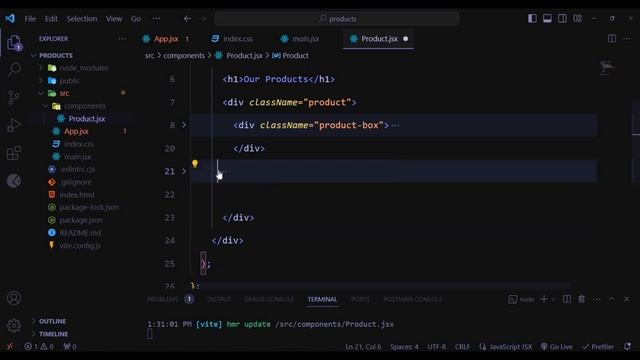
Task: Click the New Terminal plus icon
Action: (x=544, y=299)
